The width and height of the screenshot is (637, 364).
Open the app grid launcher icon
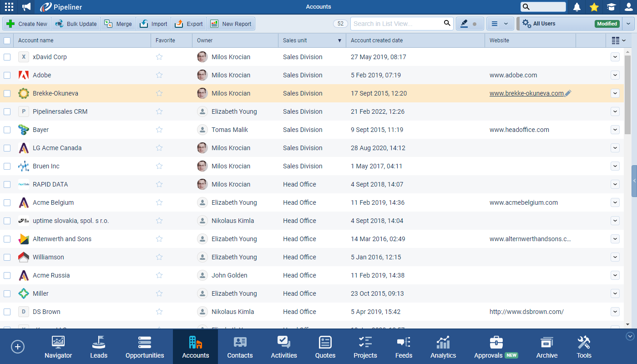click(x=9, y=7)
